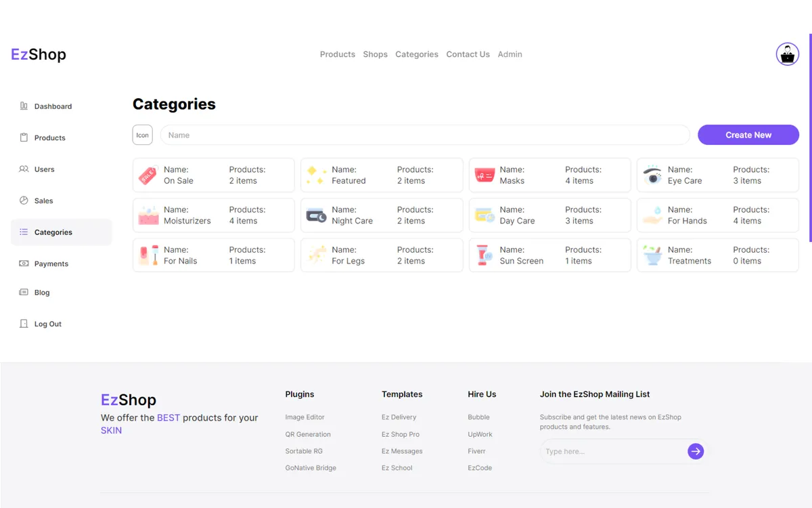The height and width of the screenshot is (508, 812).
Task: Click the Icon picker box
Action: pos(142,135)
